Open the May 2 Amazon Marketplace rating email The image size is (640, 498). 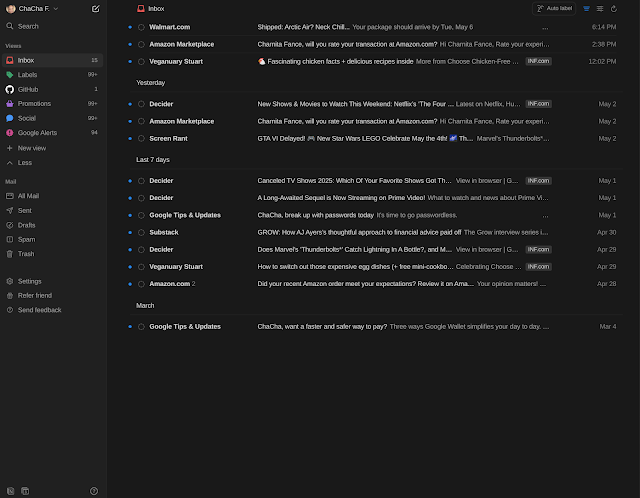[x=375, y=122]
